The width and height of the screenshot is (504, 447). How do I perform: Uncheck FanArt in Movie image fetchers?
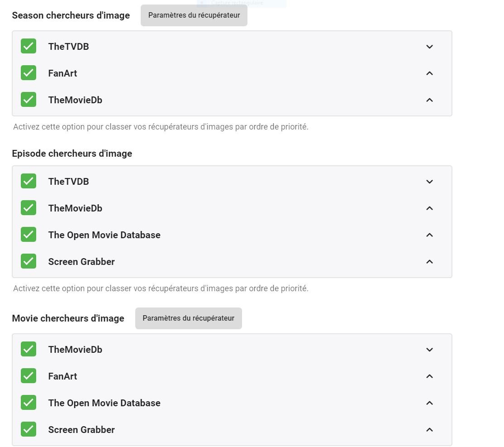pyautogui.click(x=29, y=376)
